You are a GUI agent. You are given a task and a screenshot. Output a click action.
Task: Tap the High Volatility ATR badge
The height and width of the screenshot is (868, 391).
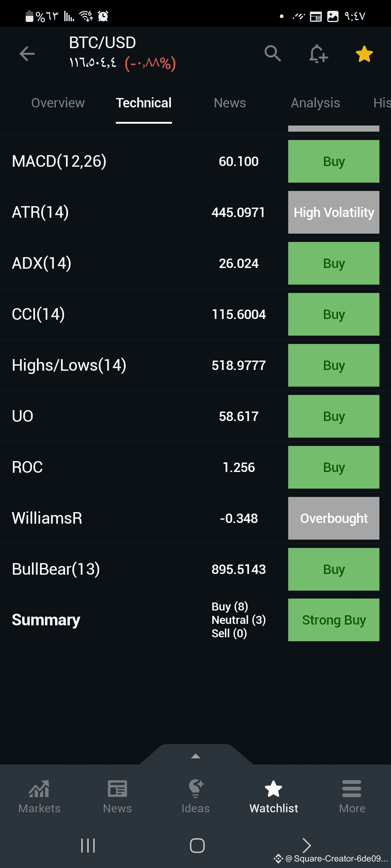point(333,212)
